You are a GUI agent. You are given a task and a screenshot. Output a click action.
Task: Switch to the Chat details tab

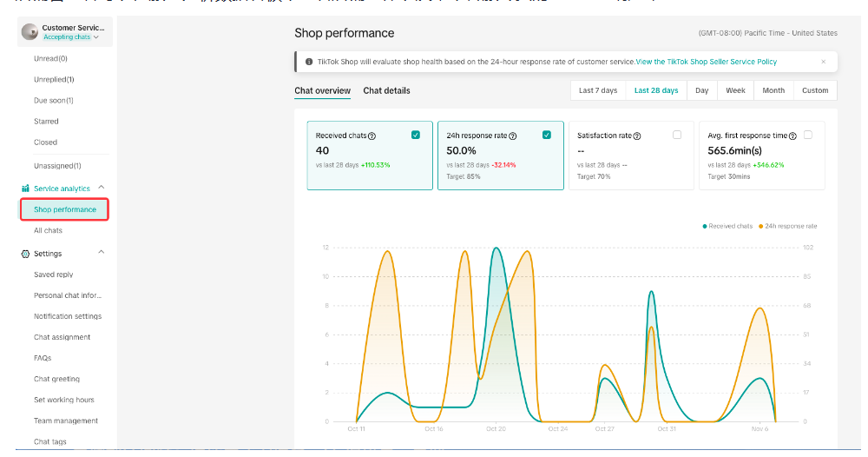(386, 90)
